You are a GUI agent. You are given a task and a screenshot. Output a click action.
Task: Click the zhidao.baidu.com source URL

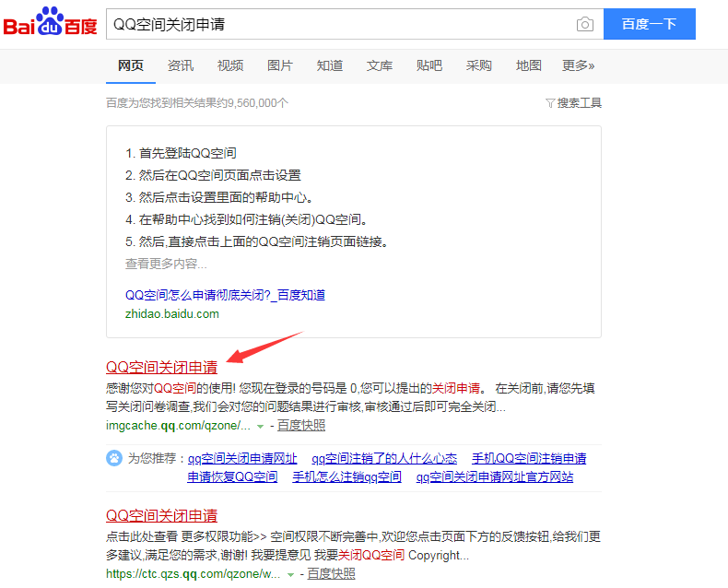click(x=171, y=314)
